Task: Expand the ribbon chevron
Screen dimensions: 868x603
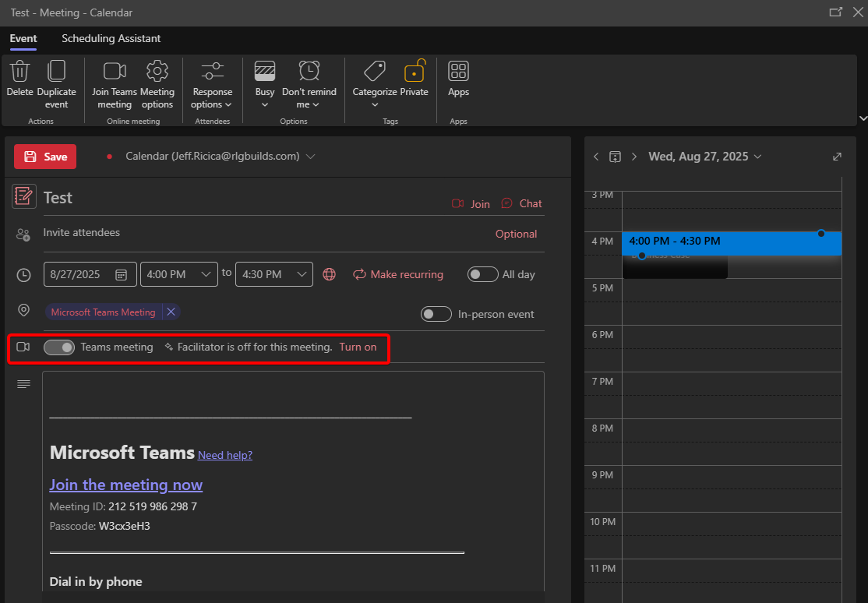Action: tap(863, 118)
